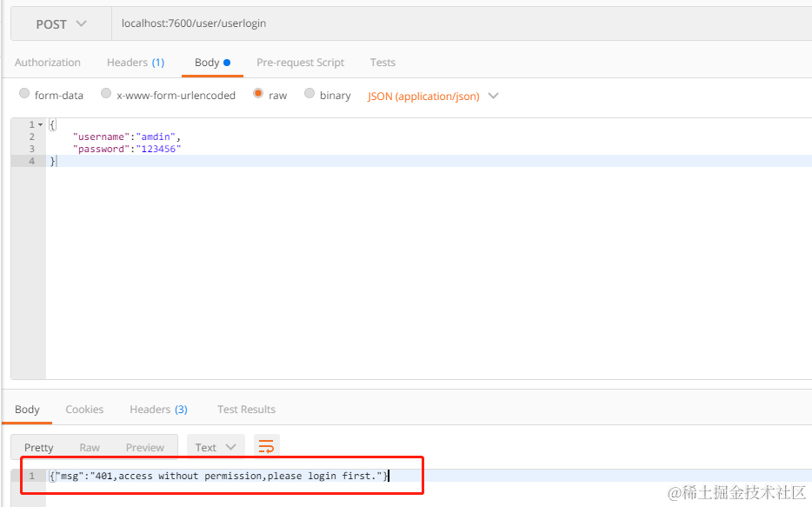The width and height of the screenshot is (812, 507).
Task: Switch response view to Raw
Action: click(90, 448)
